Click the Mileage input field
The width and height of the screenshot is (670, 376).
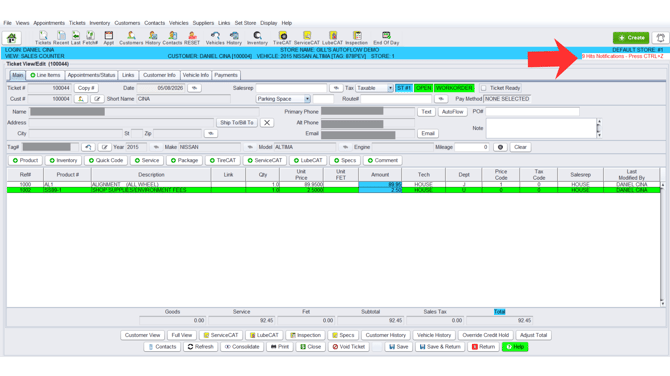(471, 147)
